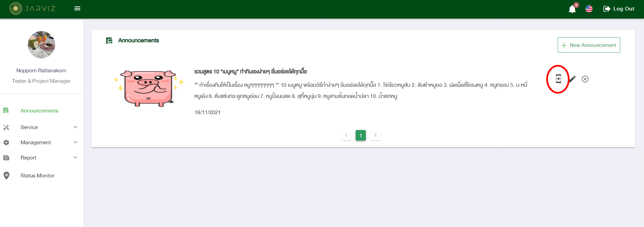Expand the Management menu chevron
644x227 pixels.
tap(75, 142)
